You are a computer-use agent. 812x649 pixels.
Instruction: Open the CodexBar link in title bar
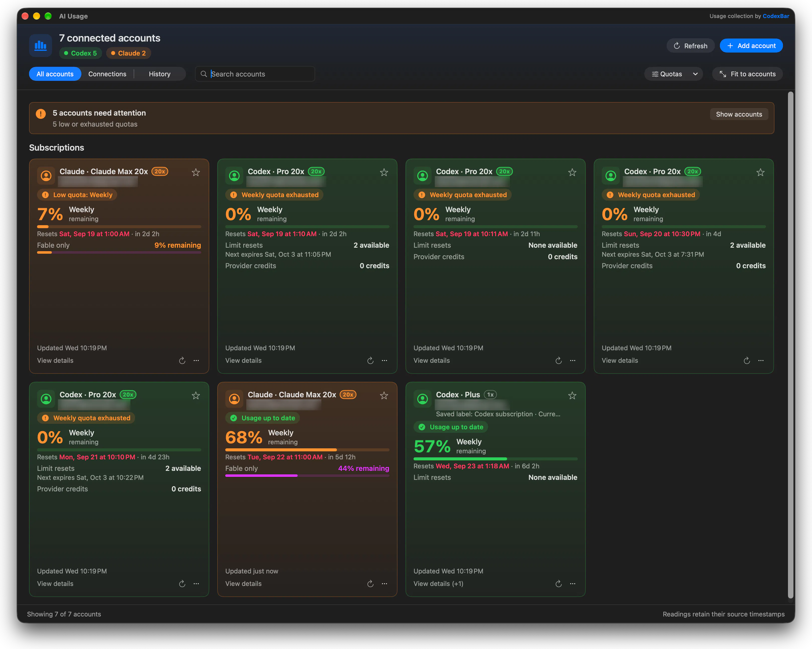click(x=776, y=16)
